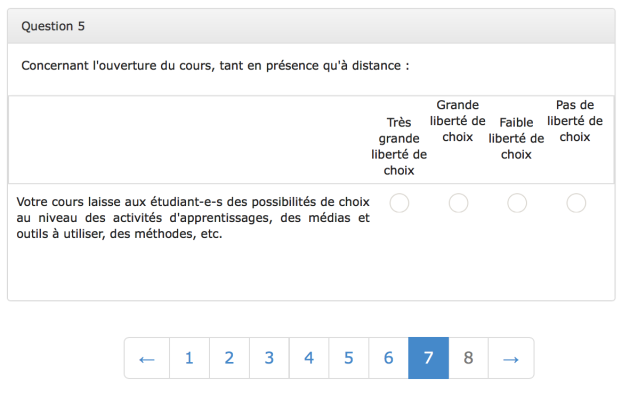630x395 pixels.
Task: Select the 'Très grande liberté de choix' radio button
Action: [x=399, y=203]
